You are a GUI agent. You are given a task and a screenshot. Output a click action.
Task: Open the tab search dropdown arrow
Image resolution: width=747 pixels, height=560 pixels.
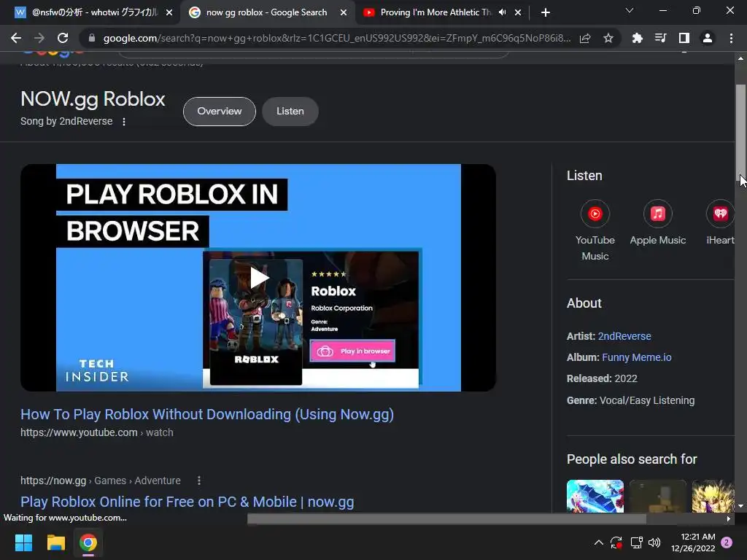coord(630,10)
